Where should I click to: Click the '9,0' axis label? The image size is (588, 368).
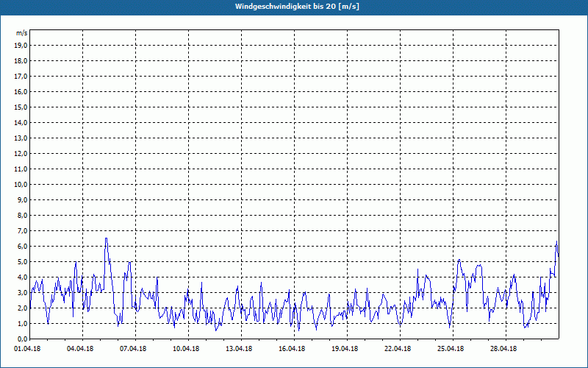(23, 199)
